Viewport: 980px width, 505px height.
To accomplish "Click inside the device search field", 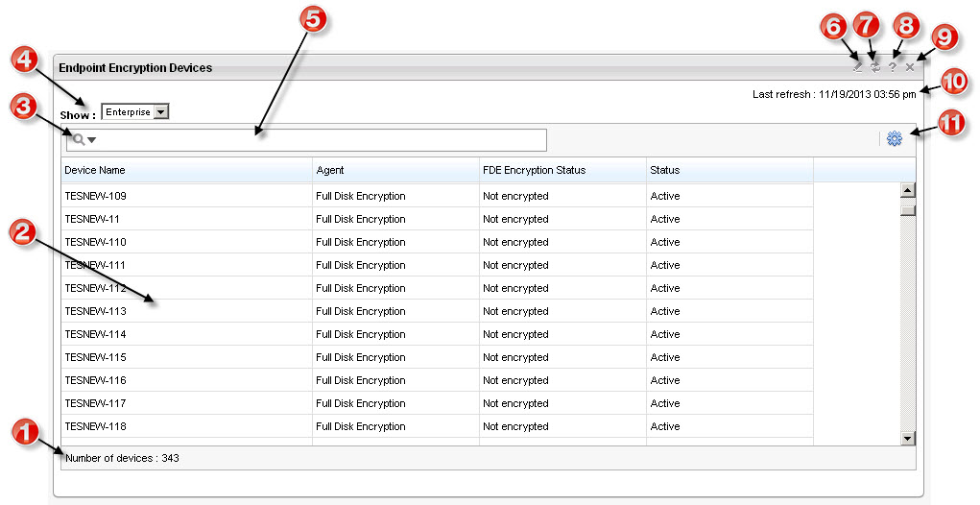I will point(317,140).
